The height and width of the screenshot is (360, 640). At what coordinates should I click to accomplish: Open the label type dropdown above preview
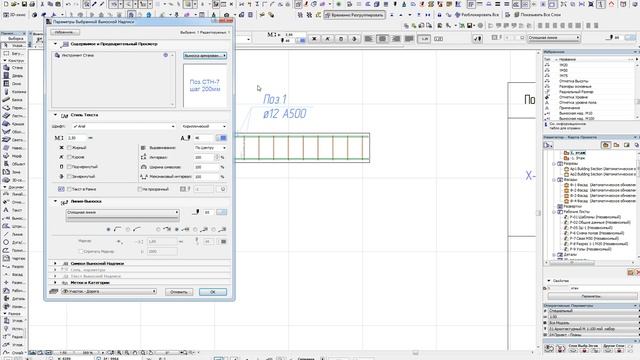205,56
